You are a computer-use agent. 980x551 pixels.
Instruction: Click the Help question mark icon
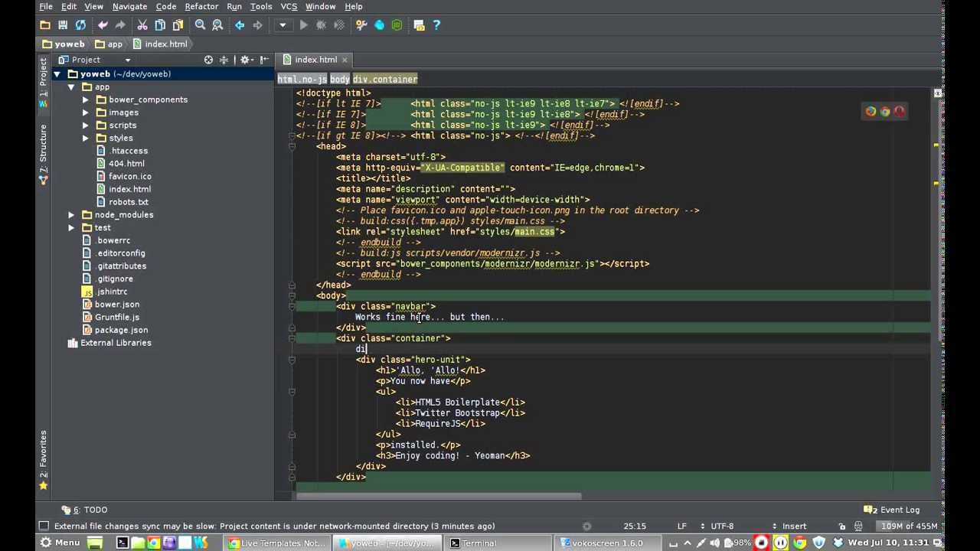coord(436,25)
